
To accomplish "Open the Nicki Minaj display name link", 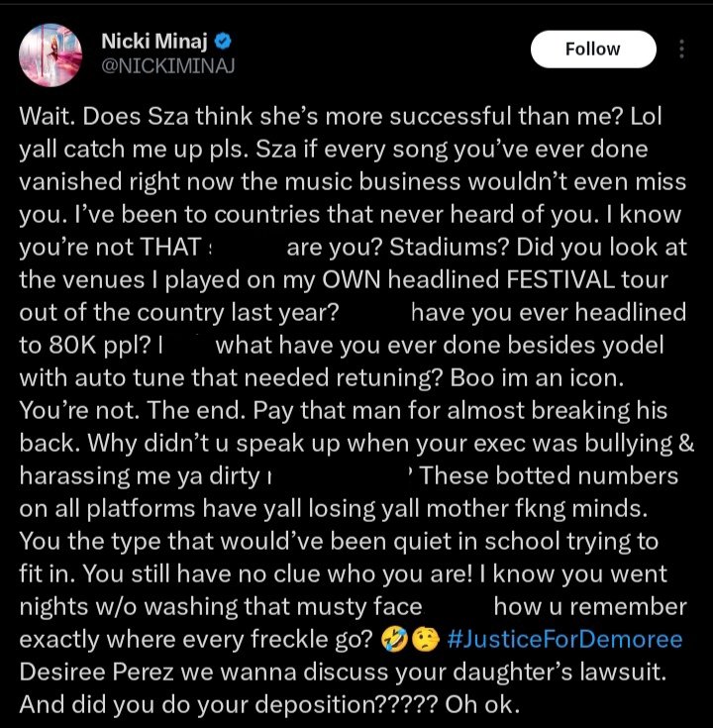I will [x=156, y=42].
